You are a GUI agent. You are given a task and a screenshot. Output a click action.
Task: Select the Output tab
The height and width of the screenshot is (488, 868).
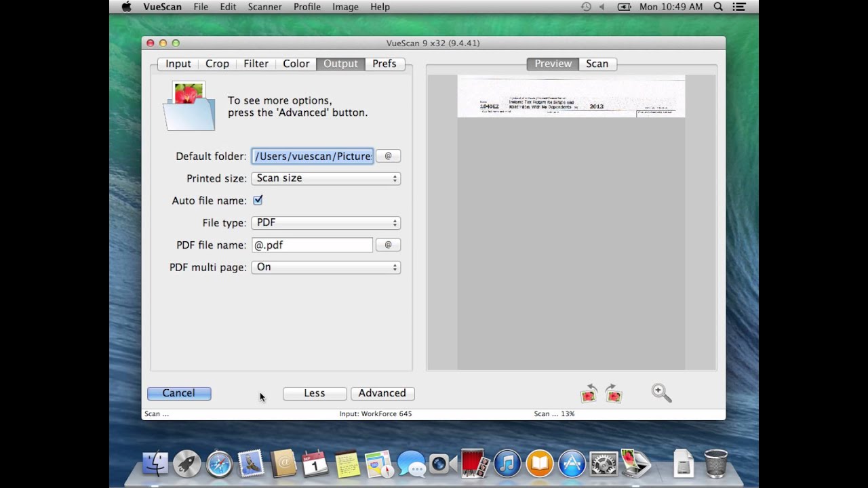(340, 64)
